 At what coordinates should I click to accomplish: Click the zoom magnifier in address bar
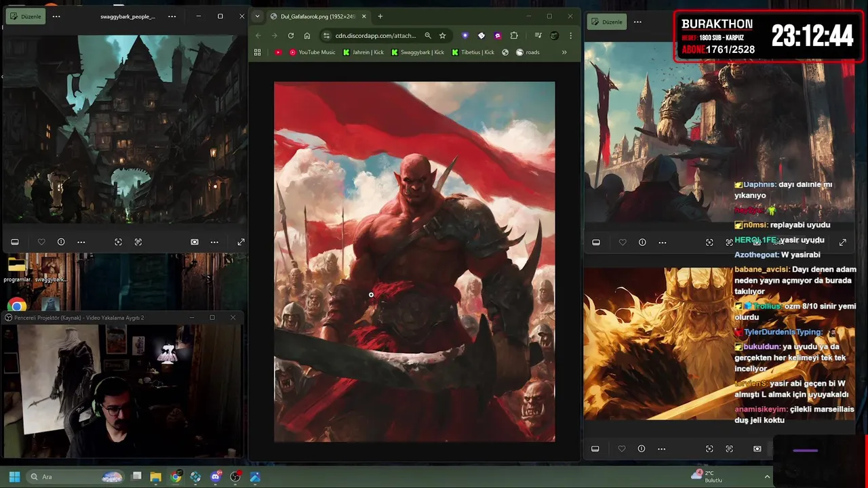[428, 35]
